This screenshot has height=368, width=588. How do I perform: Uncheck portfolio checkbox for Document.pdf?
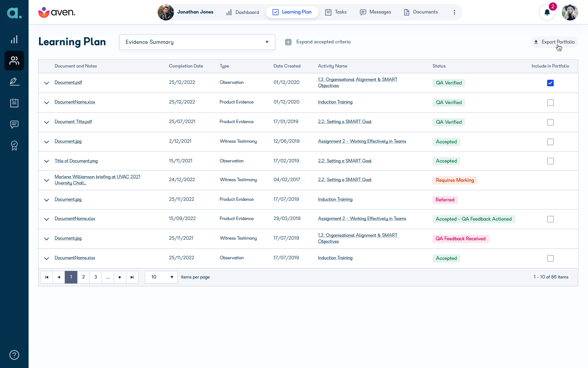click(x=550, y=83)
